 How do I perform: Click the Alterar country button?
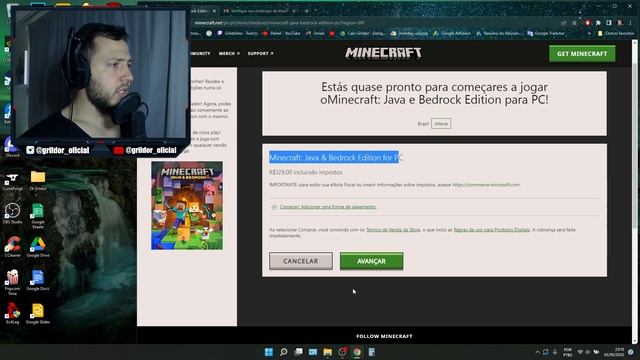[x=441, y=124]
